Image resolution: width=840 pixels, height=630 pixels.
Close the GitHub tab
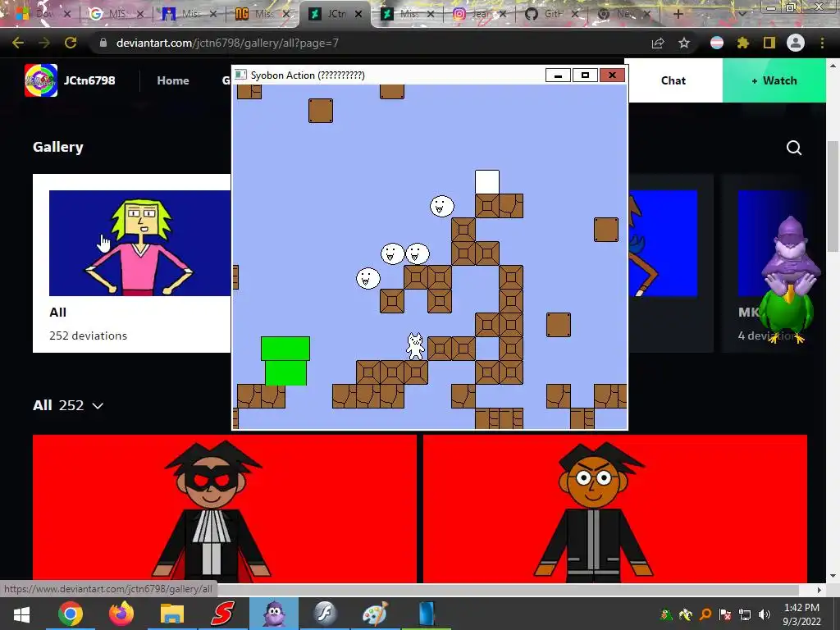(575, 14)
